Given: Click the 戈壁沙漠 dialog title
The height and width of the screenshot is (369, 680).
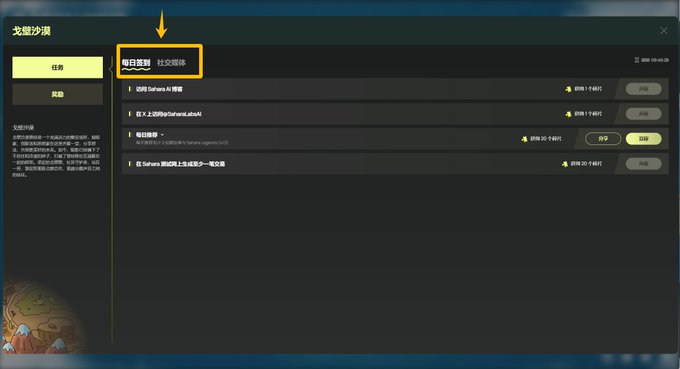Looking at the screenshot, I should [x=31, y=31].
